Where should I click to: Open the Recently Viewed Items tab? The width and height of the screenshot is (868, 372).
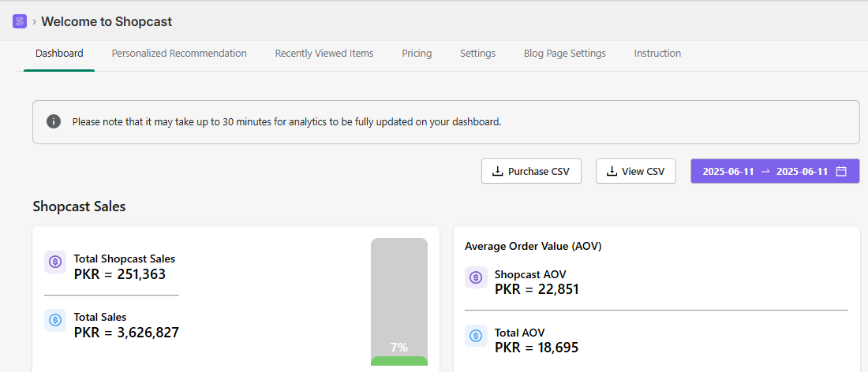click(x=324, y=54)
